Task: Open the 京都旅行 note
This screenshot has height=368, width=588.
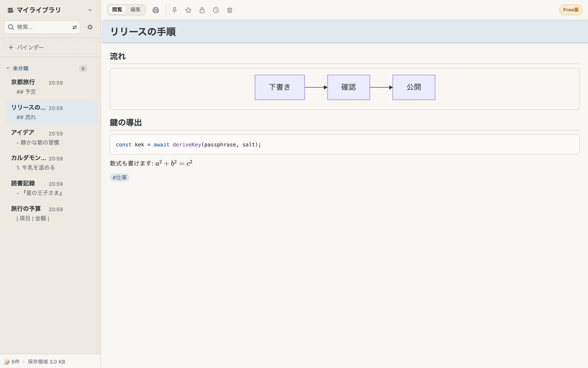Action: coord(52,87)
